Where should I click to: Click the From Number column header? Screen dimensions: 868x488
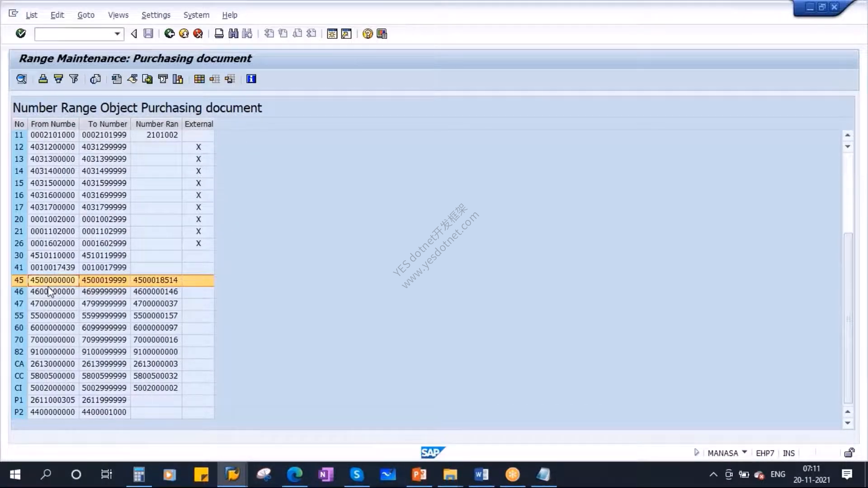pos(53,124)
